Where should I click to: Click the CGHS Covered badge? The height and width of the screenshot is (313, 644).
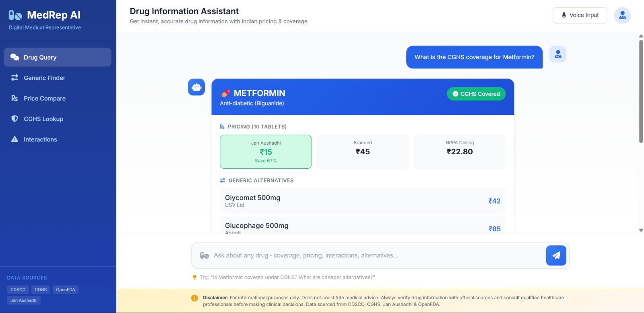pos(476,94)
